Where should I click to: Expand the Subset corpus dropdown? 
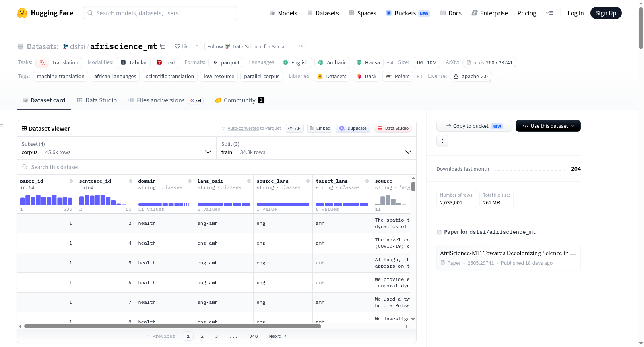[116, 148]
